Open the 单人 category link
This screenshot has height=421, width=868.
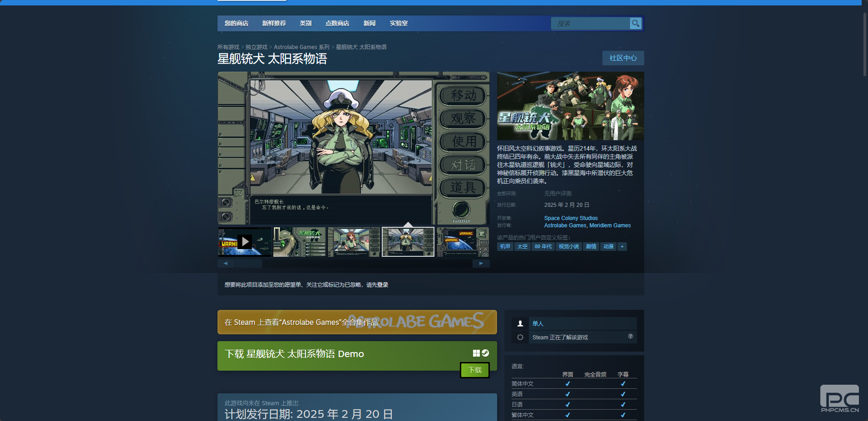tap(538, 323)
